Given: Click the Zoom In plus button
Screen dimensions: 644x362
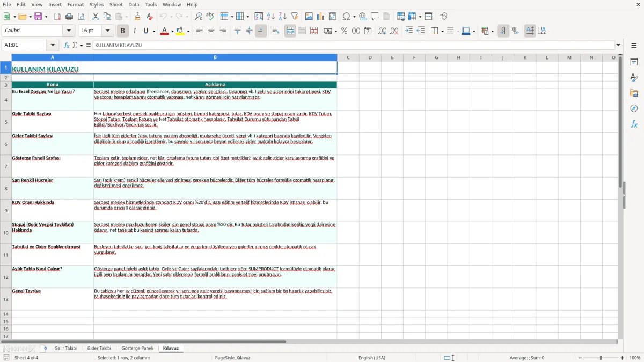Looking at the screenshot, I should pos(622,358).
